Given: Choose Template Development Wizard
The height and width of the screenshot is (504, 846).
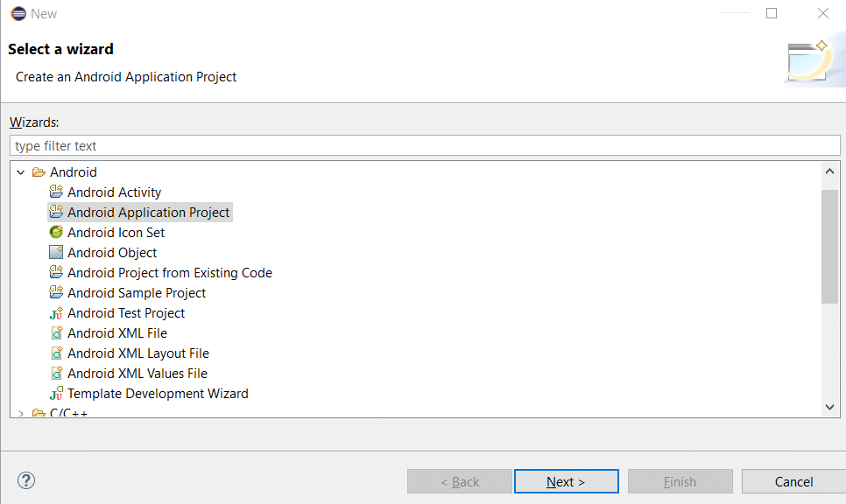Looking at the screenshot, I should click(x=159, y=394).
